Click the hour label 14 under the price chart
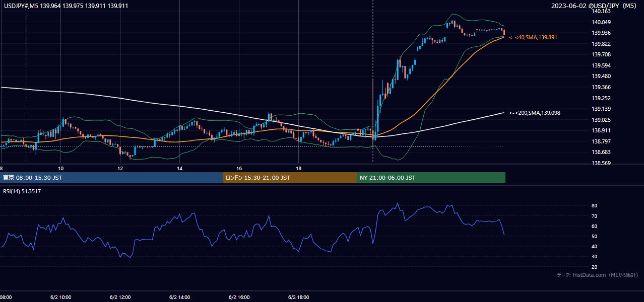 click(179, 168)
